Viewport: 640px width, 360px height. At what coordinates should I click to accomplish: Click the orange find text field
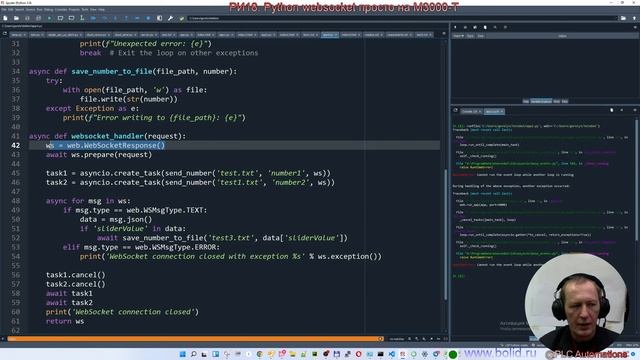point(195,339)
